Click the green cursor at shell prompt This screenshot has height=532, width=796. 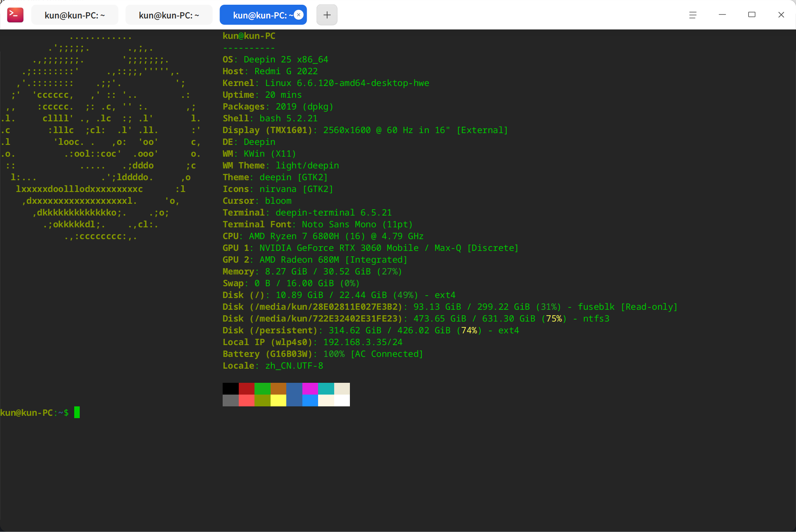[x=77, y=412]
